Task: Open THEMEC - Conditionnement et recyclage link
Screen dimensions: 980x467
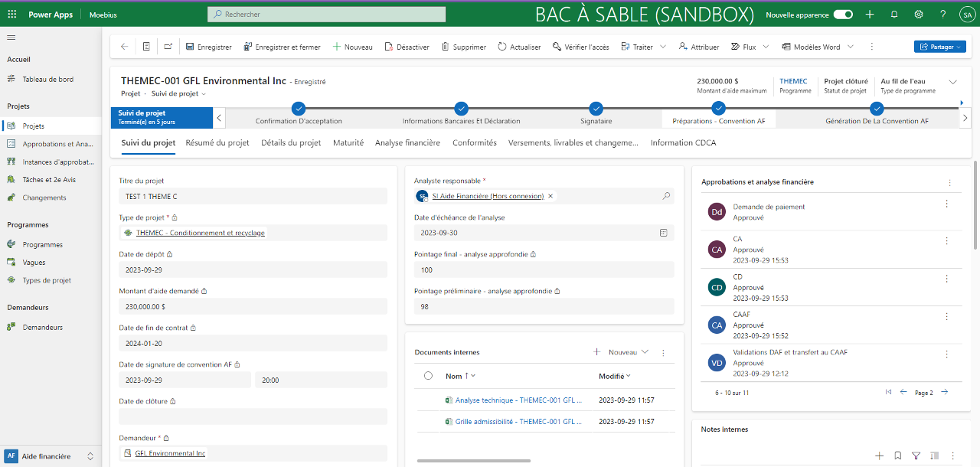Action: point(201,233)
